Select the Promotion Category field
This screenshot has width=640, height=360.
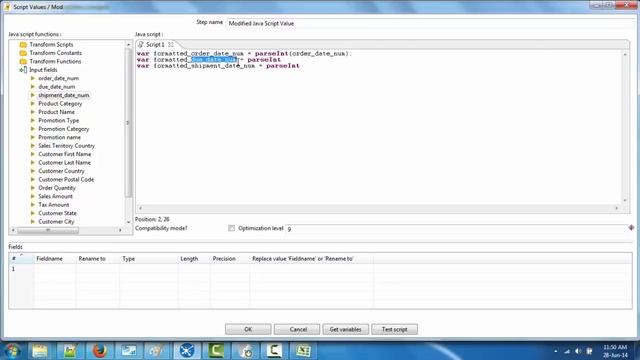(x=63, y=129)
